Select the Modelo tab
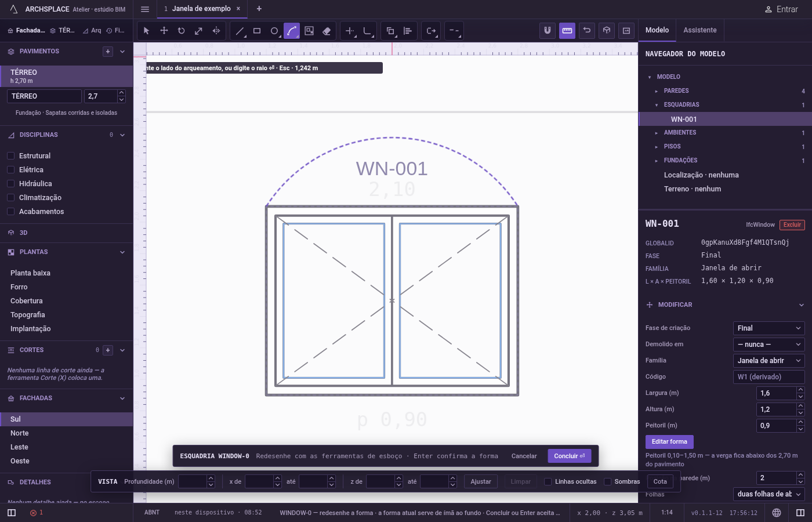 click(x=657, y=30)
